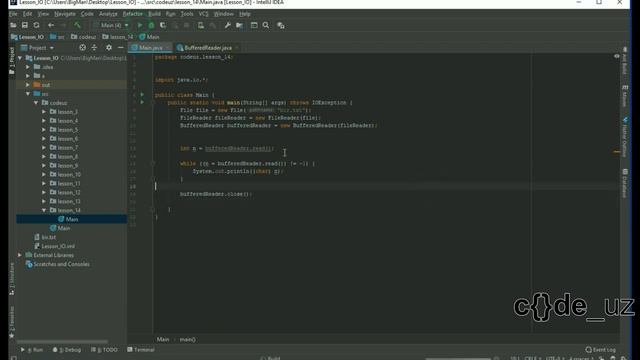Open the Navigate menu
Viewport: 640px width, 360px height.
pos(65,14)
